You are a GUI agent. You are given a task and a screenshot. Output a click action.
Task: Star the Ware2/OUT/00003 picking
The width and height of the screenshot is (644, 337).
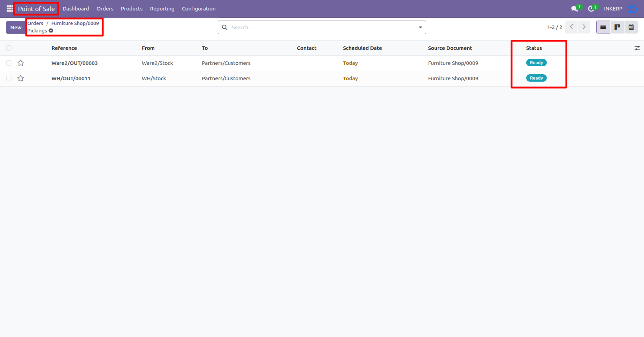pyautogui.click(x=21, y=63)
